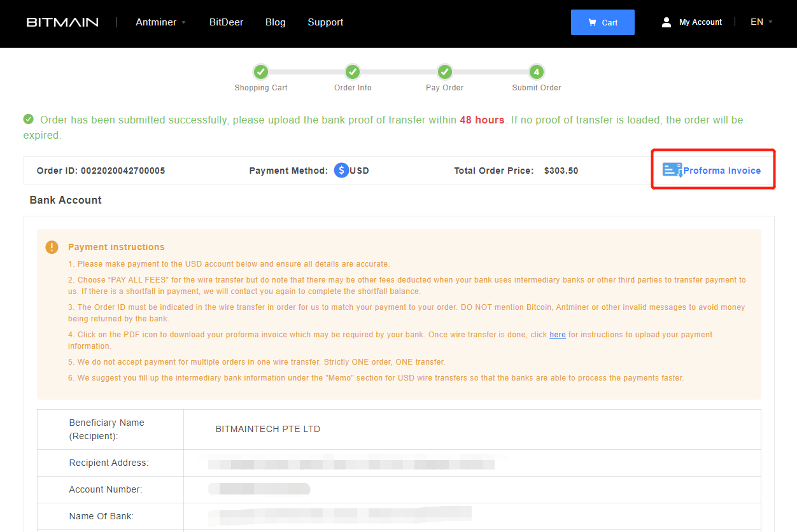Open the Support menu

[325, 22]
